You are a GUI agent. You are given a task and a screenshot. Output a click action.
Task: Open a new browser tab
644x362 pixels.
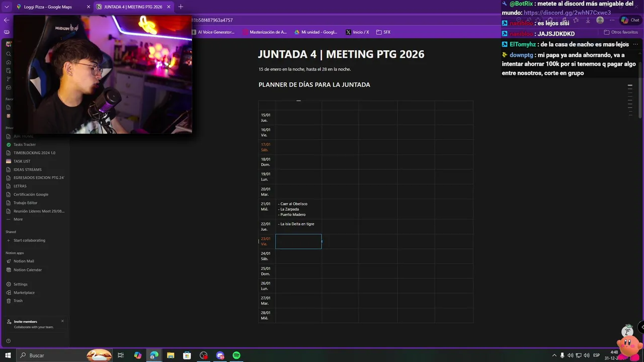click(x=181, y=7)
